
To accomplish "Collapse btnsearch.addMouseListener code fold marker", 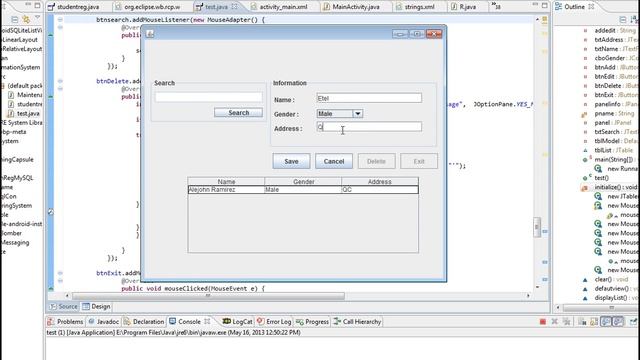I will pos(60,20).
